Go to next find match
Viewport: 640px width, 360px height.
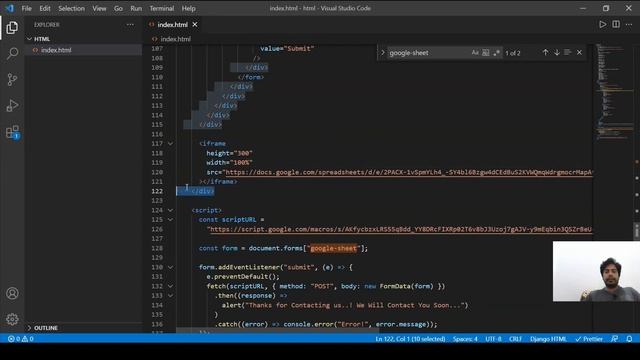(557, 52)
